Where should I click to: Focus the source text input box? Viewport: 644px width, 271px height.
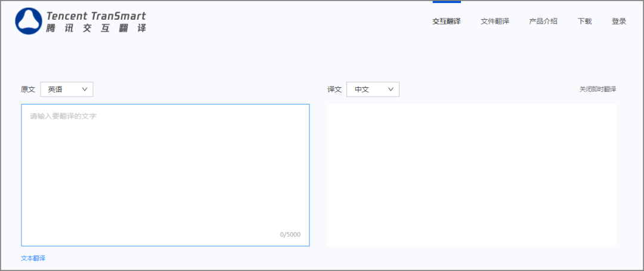point(165,175)
